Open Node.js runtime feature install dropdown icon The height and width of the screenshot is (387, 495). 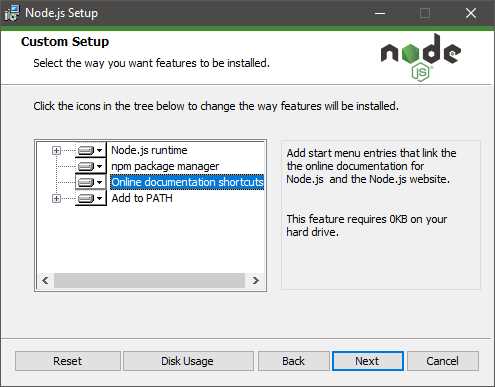(90, 150)
